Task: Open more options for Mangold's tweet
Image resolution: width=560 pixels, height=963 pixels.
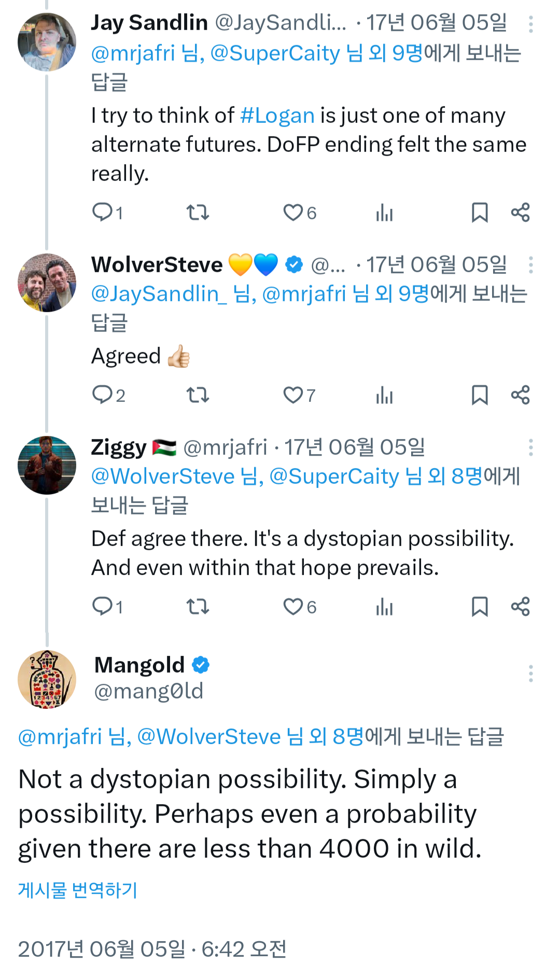Action: (530, 674)
